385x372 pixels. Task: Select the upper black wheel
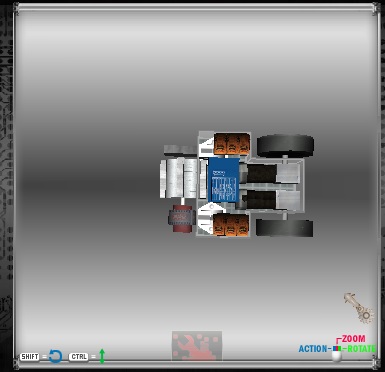285,146
